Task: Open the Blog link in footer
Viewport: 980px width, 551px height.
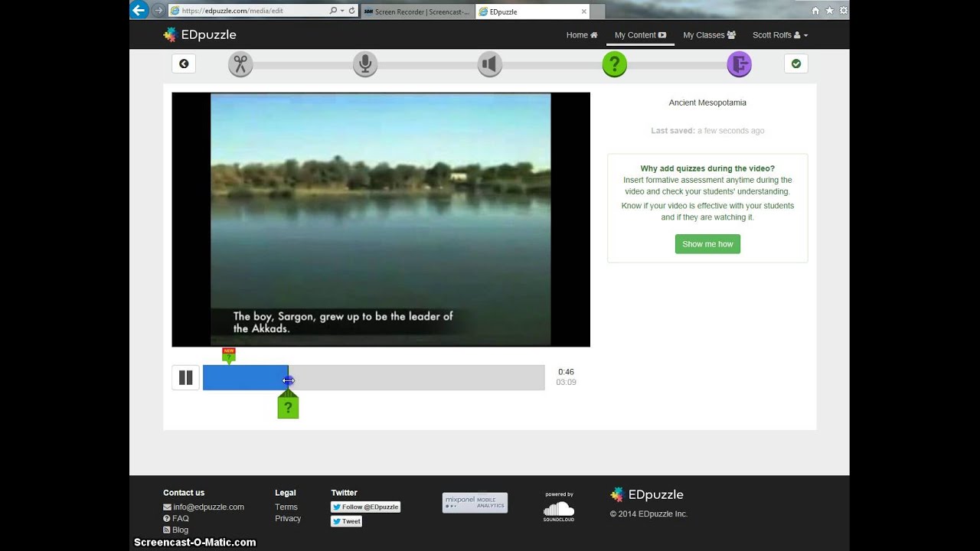Action: pos(175,530)
